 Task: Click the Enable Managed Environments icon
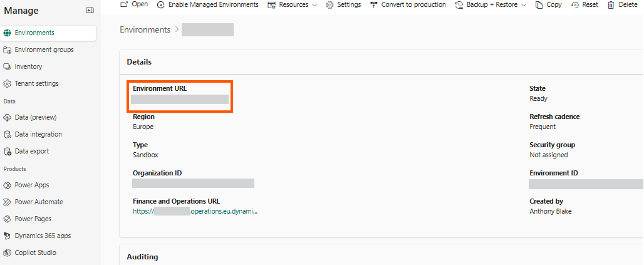pos(161,5)
